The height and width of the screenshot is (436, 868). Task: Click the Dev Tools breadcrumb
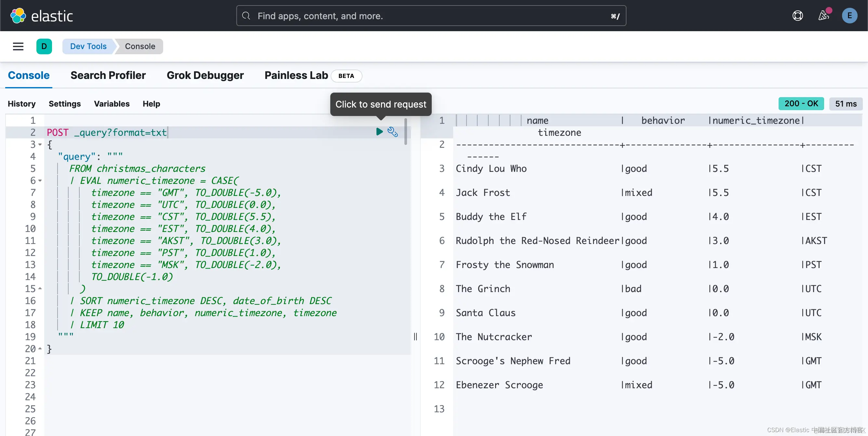tap(88, 46)
